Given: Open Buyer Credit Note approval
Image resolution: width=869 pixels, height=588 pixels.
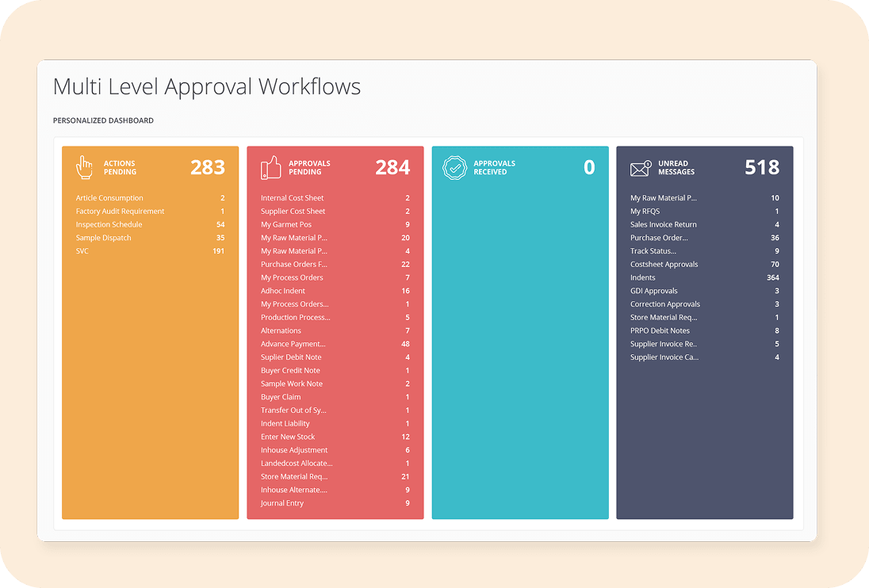Looking at the screenshot, I should pyautogui.click(x=290, y=370).
